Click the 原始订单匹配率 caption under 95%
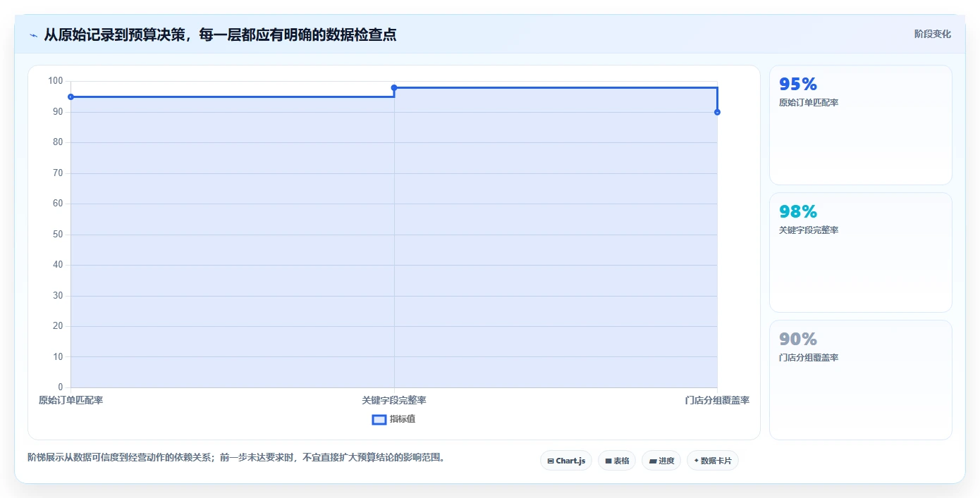 809,103
